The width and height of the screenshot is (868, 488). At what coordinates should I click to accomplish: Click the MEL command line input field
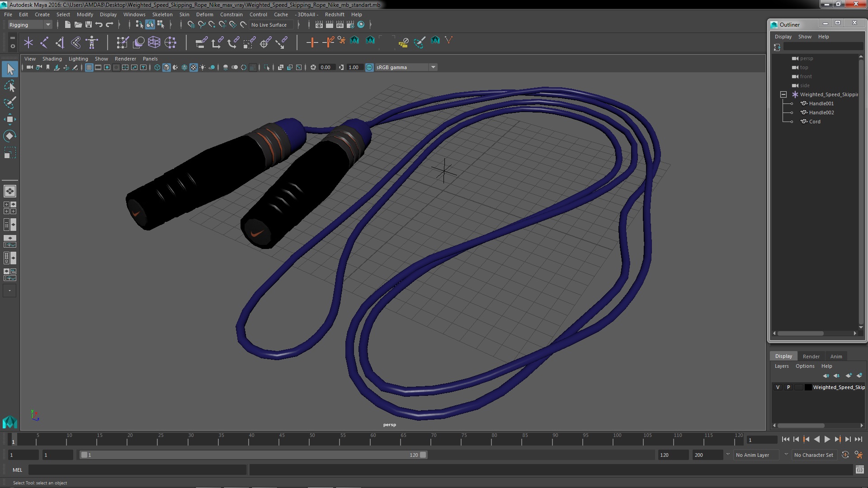[x=137, y=470]
